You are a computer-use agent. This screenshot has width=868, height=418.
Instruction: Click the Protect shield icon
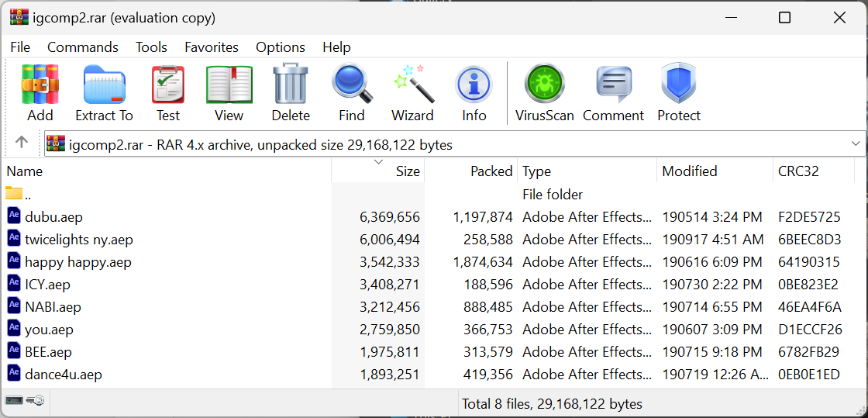point(679,84)
